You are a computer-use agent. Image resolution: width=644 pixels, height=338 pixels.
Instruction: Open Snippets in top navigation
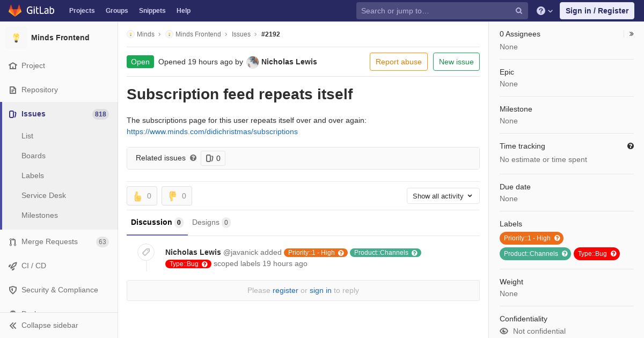(152, 11)
